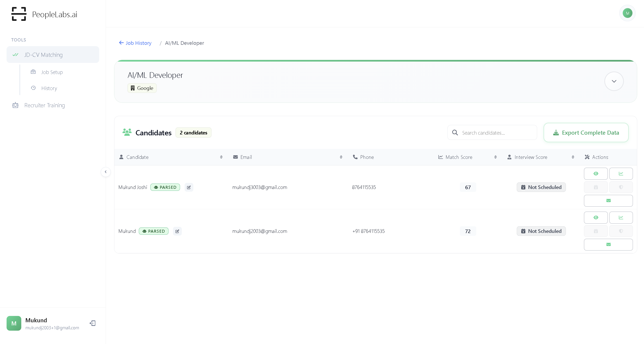644x344 pixels.
Task: View Mukund Joshi details via eye icon
Action: point(596,174)
